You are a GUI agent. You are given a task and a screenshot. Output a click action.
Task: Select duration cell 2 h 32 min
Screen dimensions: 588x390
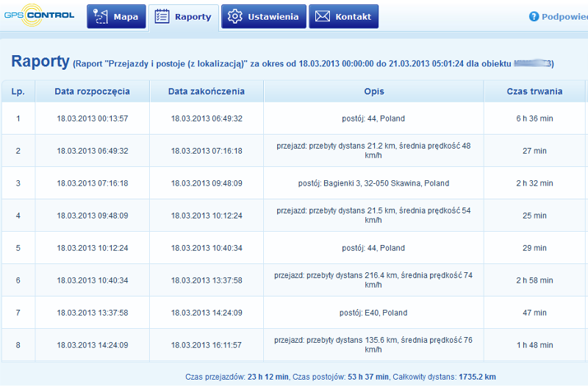(534, 183)
